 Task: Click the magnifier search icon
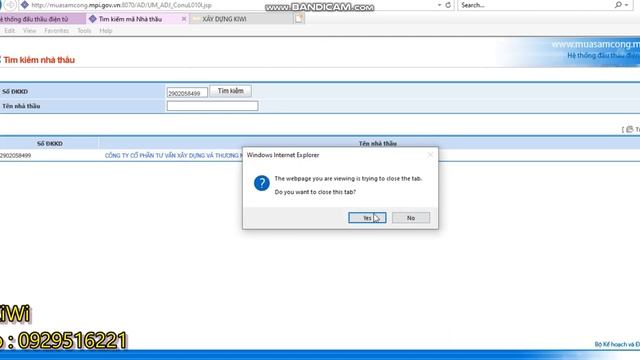[618, 5]
